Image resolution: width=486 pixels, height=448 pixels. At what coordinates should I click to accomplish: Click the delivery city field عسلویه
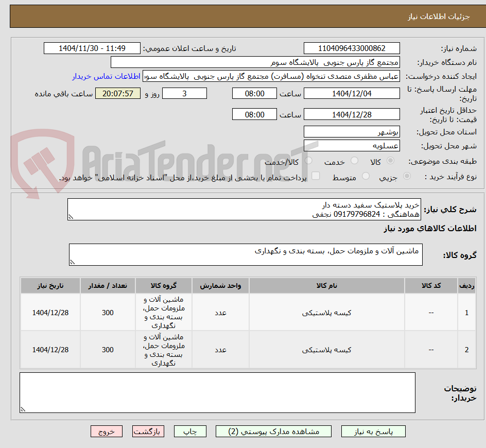tap(352, 146)
